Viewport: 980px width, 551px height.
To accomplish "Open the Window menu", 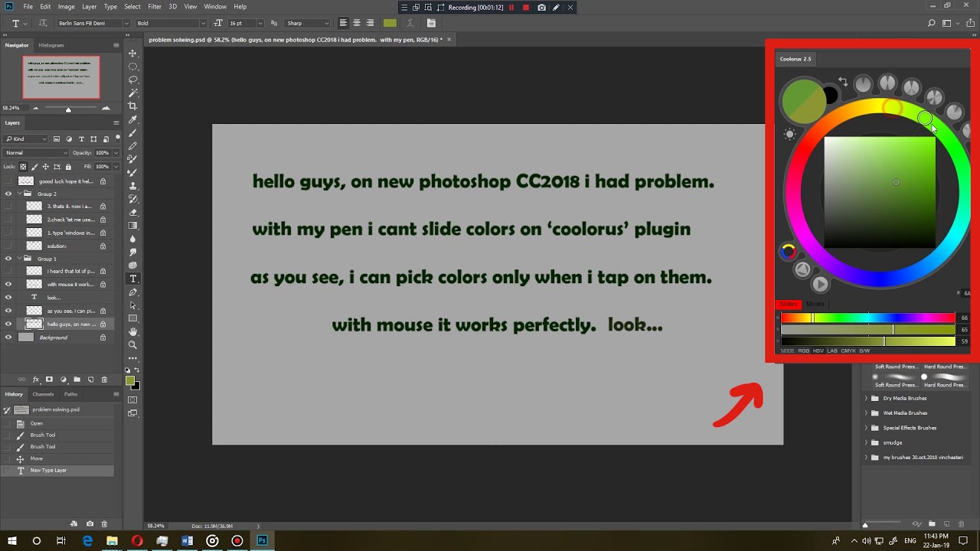I will [x=215, y=7].
